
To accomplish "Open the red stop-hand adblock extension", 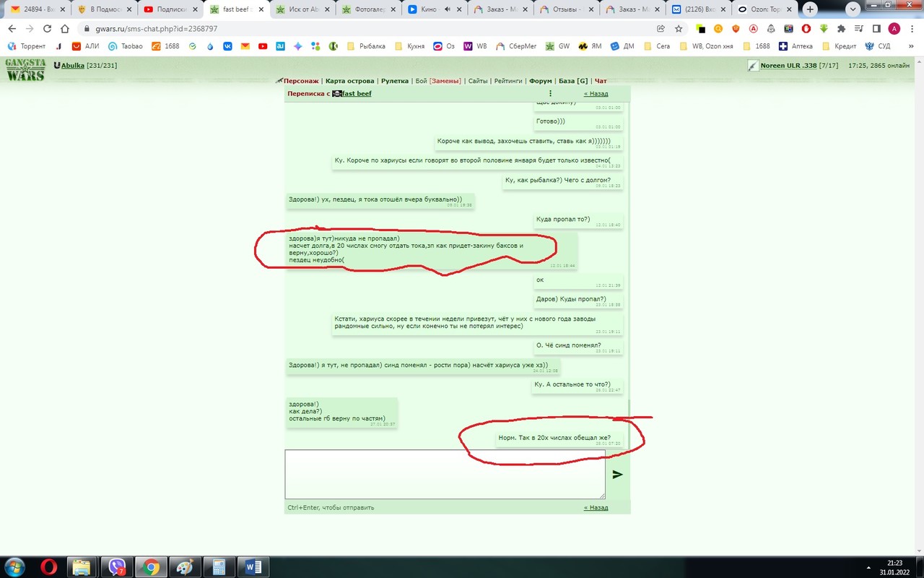I will [x=806, y=29].
